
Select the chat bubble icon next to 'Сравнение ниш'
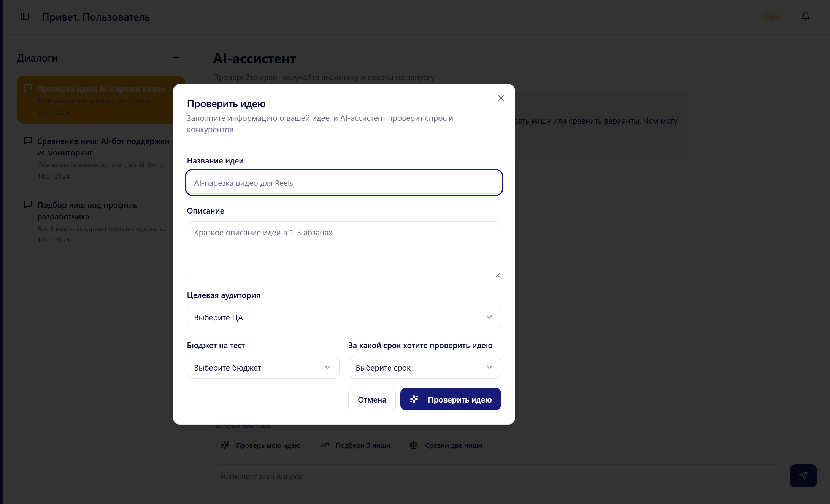[28, 141]
